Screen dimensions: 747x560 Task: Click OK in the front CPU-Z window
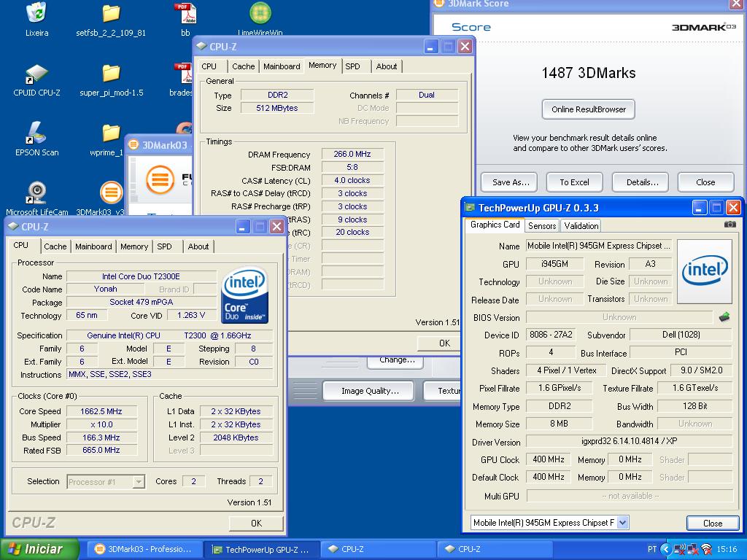[256, 523]
